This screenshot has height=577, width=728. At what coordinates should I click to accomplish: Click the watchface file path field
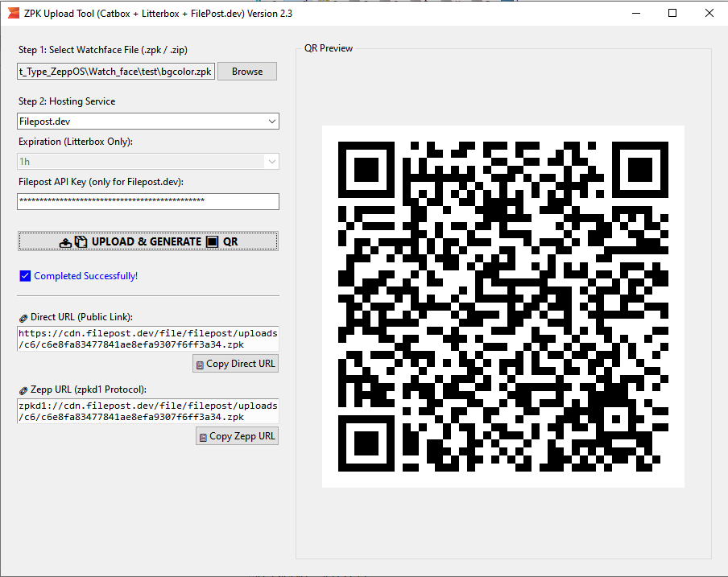click(116, 72)
